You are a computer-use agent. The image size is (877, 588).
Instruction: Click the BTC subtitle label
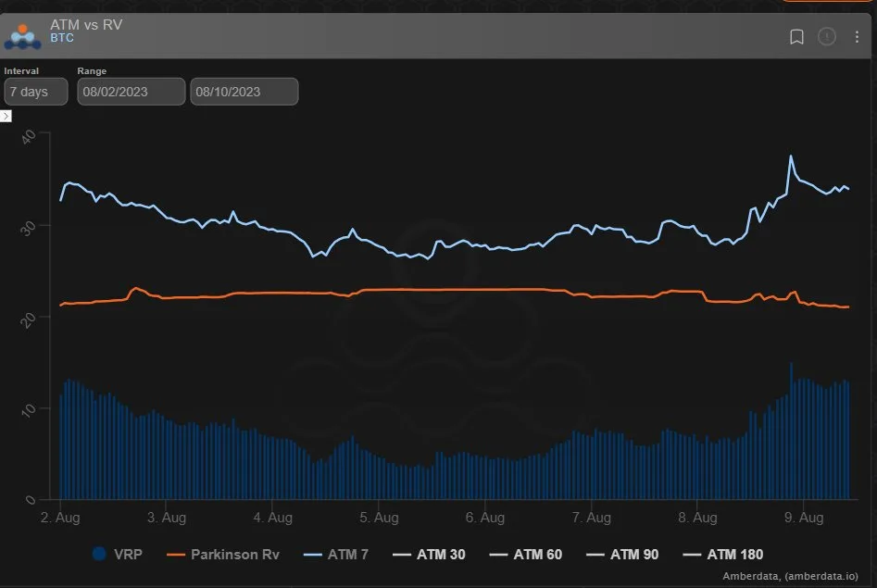(62, 38)
